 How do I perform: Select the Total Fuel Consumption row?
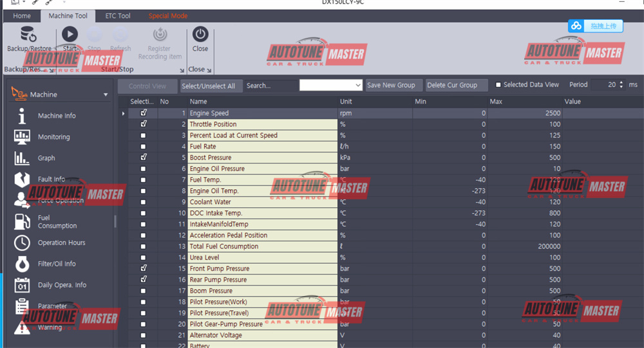click(262, 246)
